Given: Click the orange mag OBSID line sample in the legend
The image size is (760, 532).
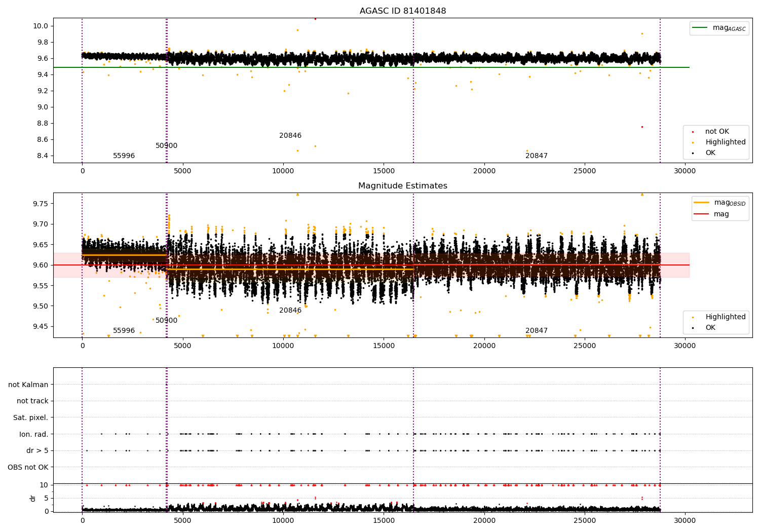Looking at the screenshot, I should [702, 203].
